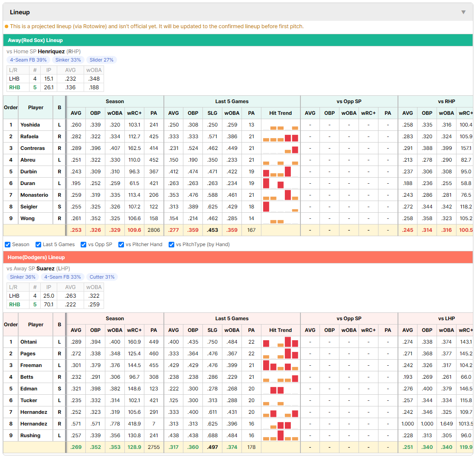This screenshot has height=458, width=476.
Task: Disable the vs Opp SP checkbox
Action: (x=84, y=245)
